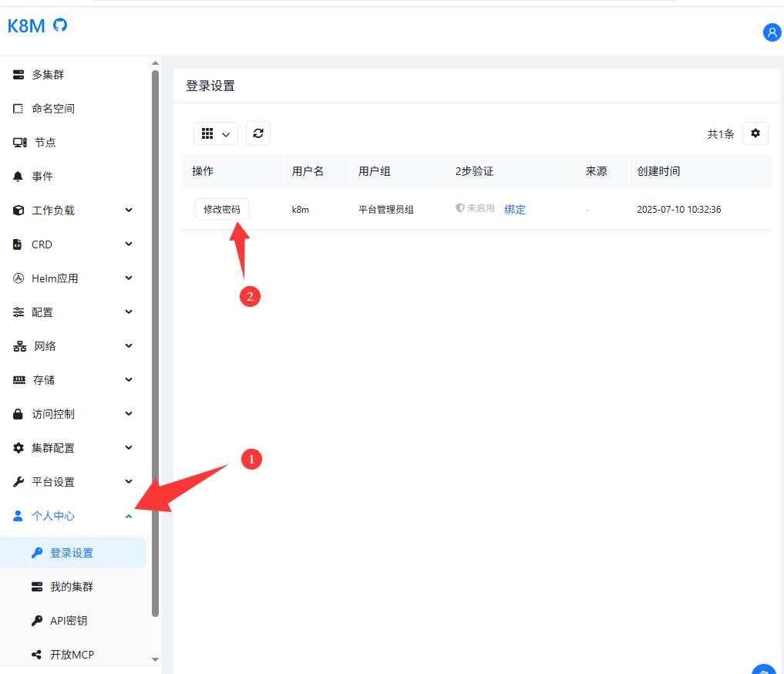Screen dimensions: 784x674
Task: Open the user avatar menu
Action: [772, 32]
